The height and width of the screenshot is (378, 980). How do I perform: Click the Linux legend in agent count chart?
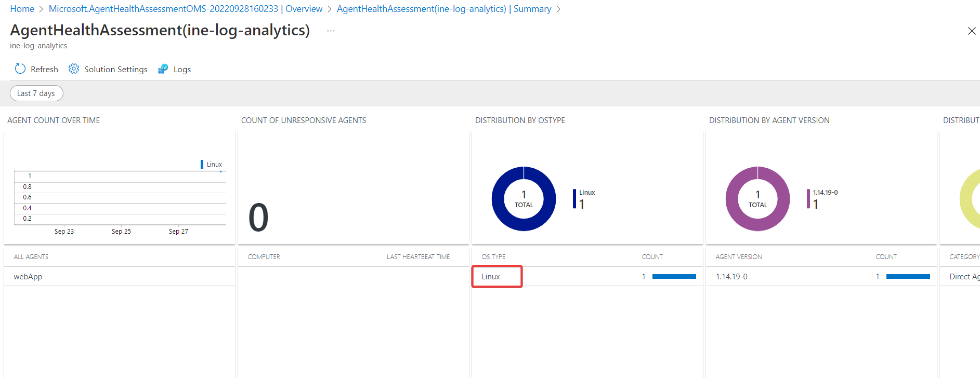pyautogui.click(x=212, y=165)
